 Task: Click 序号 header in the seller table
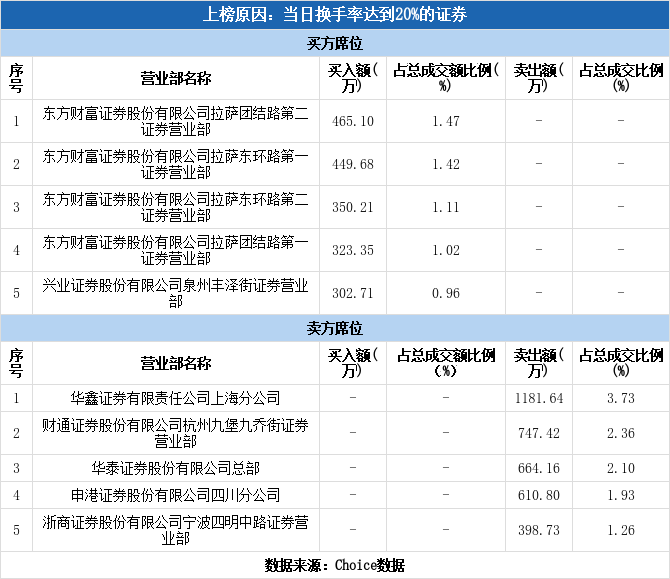coord(16,363)
